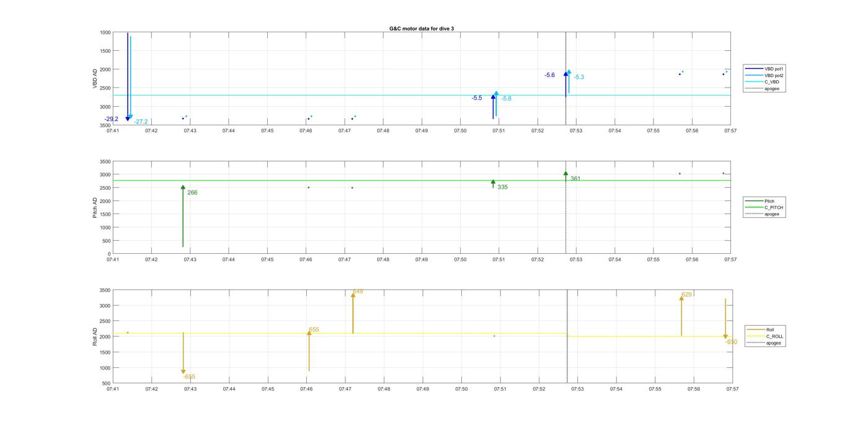Click the 'VBD AD' y-axis label
Screen dimensions: 868x430
95,79
